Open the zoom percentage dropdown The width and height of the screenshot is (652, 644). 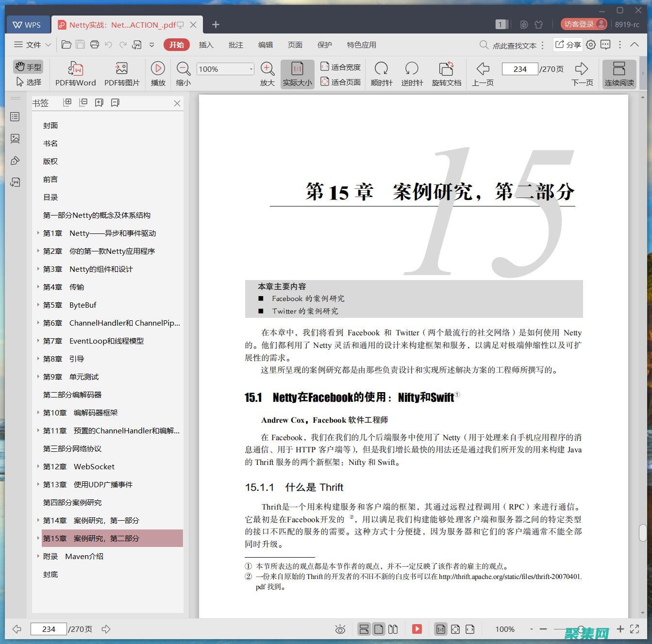pyautogui.click(x=251, y=68)
